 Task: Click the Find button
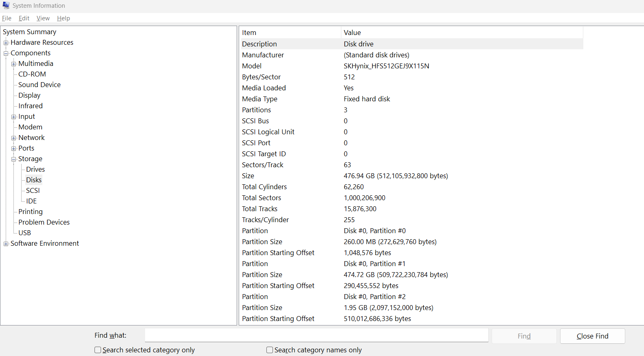coord(524,336)
